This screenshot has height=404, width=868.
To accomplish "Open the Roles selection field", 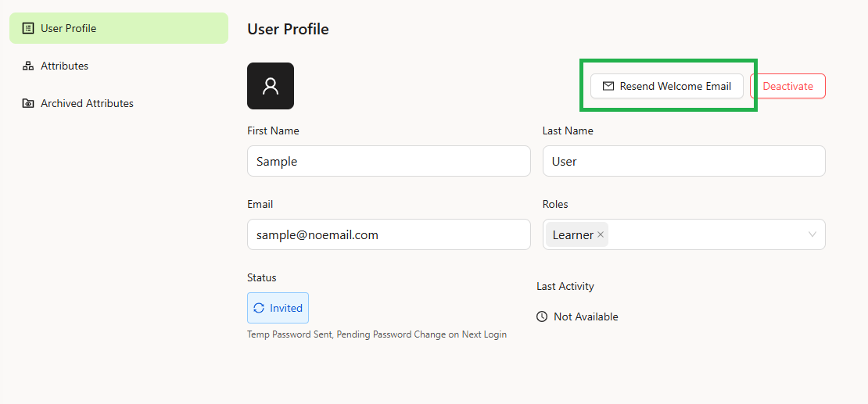I will [x=684, y=234].
